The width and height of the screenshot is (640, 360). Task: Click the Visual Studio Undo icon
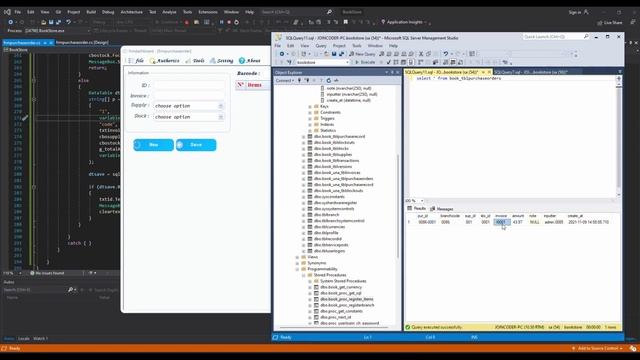point(68,22)
